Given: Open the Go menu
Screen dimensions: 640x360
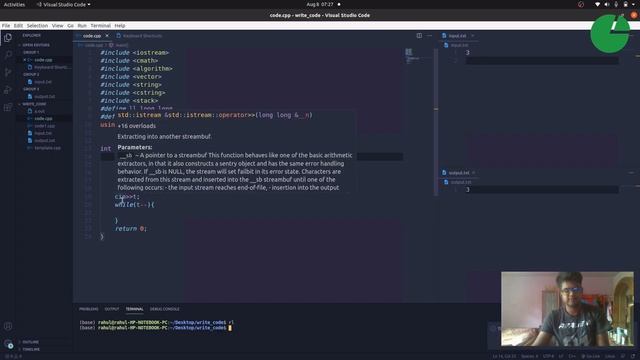Looking at the screenshot, I should [x=71, y=25].
